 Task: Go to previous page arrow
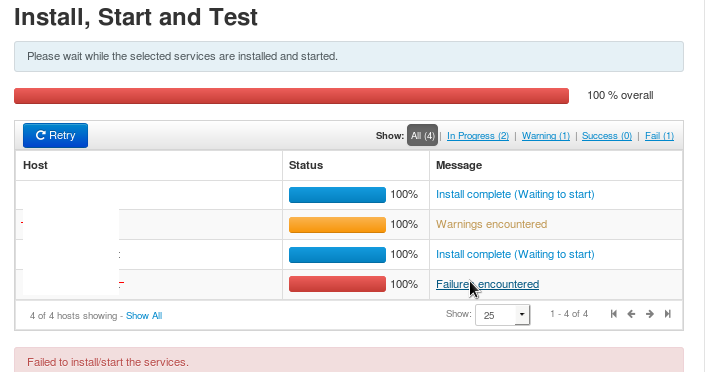click(x=631, y=314)
